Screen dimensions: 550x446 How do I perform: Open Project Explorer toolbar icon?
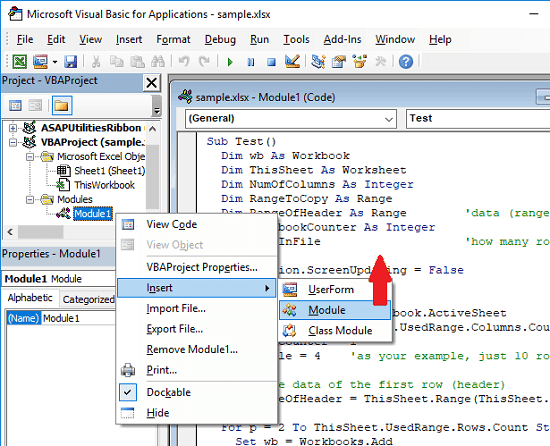318,62
